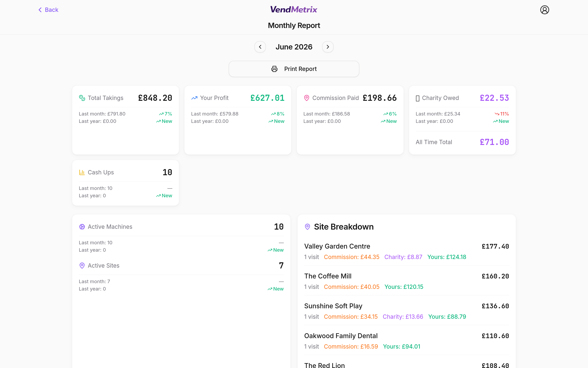Click Last month: £25.34 in Charity Owed
This screenshot has width=588, height=368.
point(438,114)
